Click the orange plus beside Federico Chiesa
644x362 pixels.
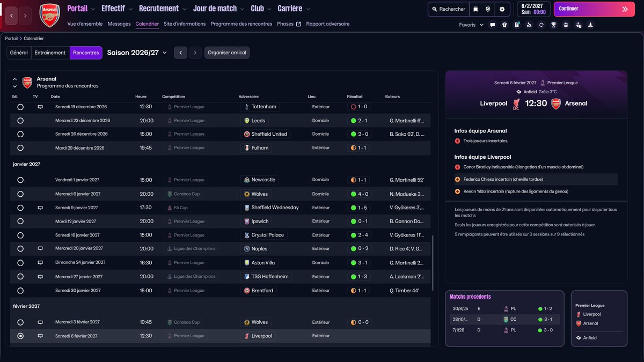click(457, 180)
